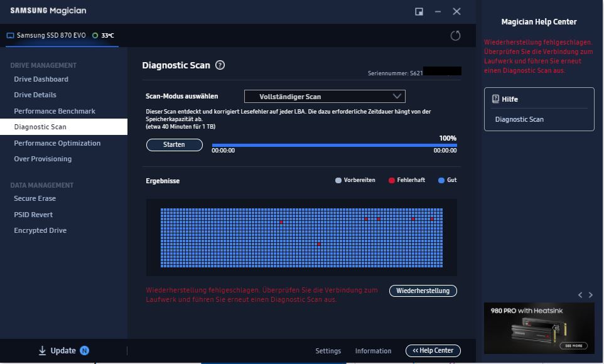Click the SEE MORE button on ad
604x364 pixels.
click(x=574, y=346)
